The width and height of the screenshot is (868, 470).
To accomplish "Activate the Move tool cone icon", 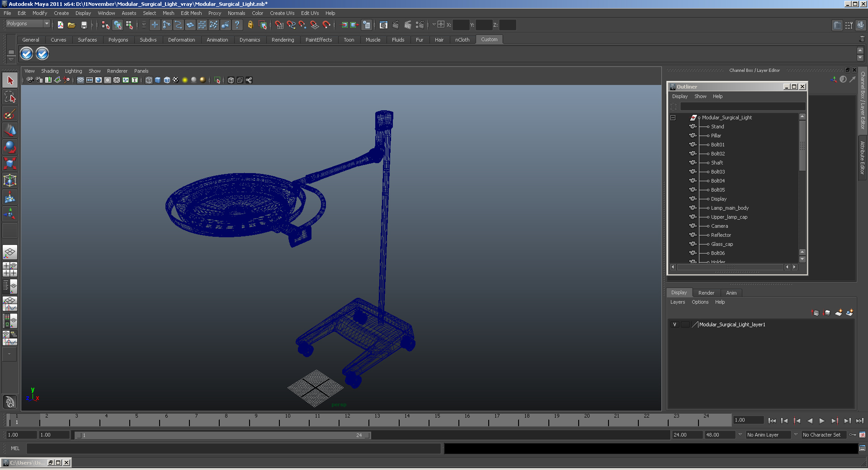I will pyautogui.click(x=10, y=131).
